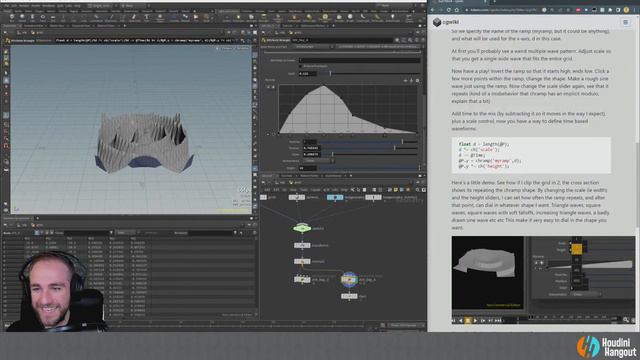Screen dimensions: 640x360
Task: Toggle Points view in geometry spreadsheet
Action: tap(37, 233)
